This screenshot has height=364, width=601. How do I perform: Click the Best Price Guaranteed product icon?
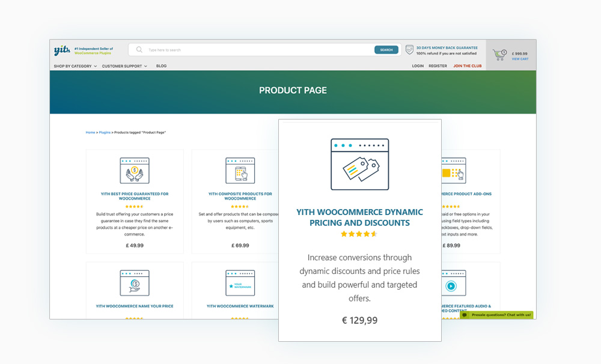135,171
